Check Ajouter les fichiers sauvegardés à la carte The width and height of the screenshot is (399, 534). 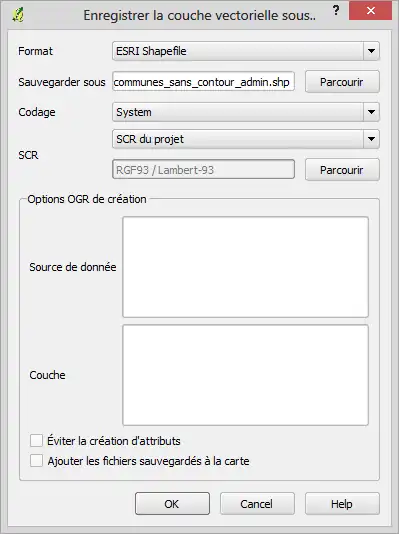point(36,460)
